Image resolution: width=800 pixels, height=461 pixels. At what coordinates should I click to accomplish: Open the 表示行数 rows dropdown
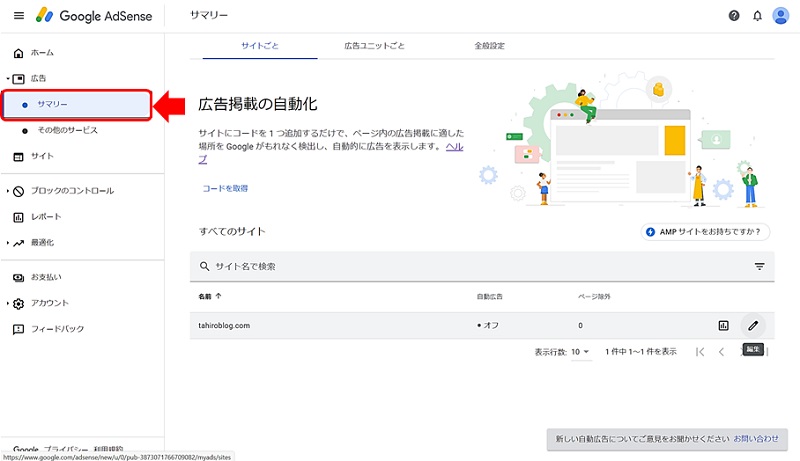point(581,352)
